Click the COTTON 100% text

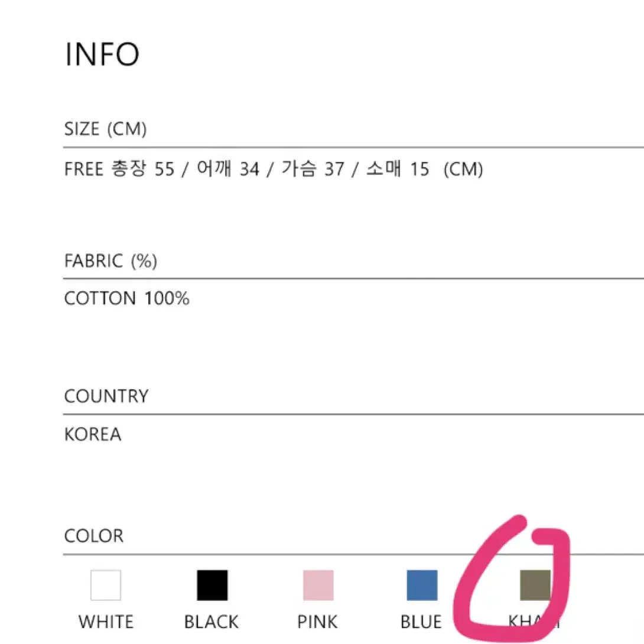pos(127,298)
